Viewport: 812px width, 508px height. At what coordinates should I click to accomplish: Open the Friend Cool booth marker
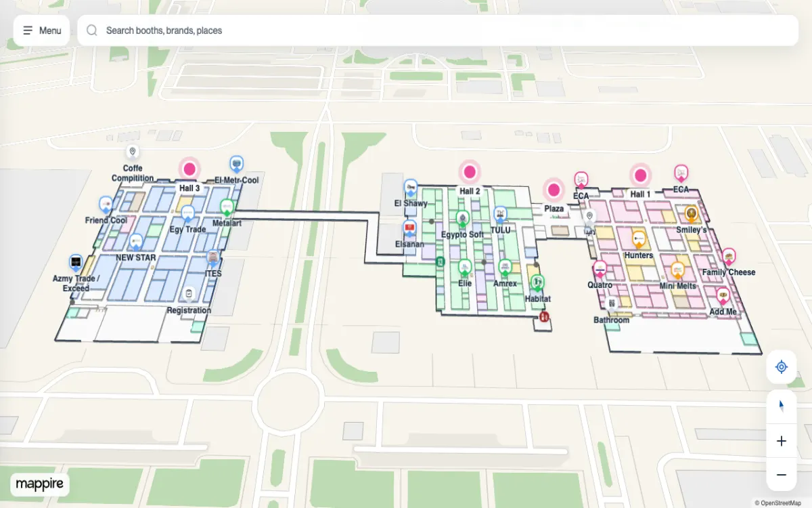coord(106,204)
